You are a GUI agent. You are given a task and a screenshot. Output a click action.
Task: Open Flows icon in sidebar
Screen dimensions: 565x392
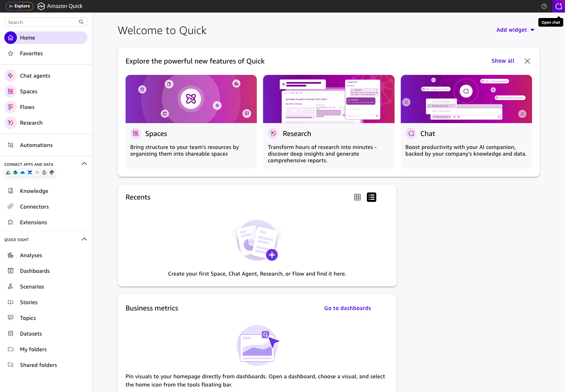click(x=11, y=107)
